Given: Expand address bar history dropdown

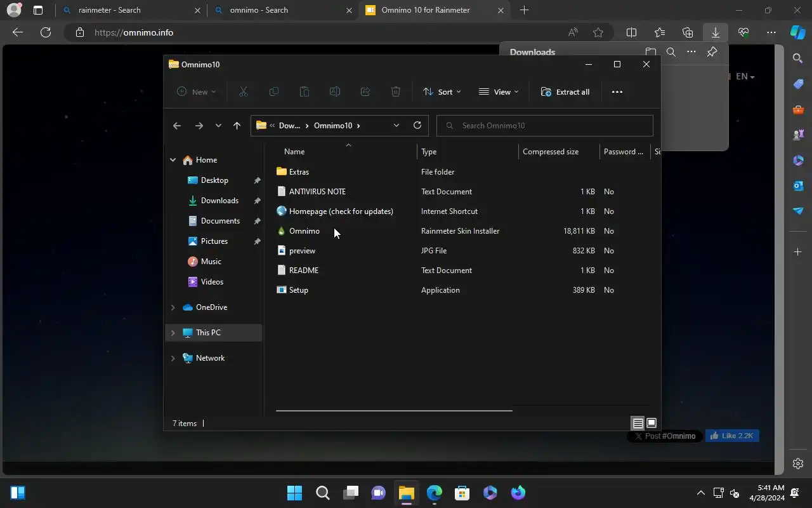Looking at the screenshot, I should [x=396, y=126].
